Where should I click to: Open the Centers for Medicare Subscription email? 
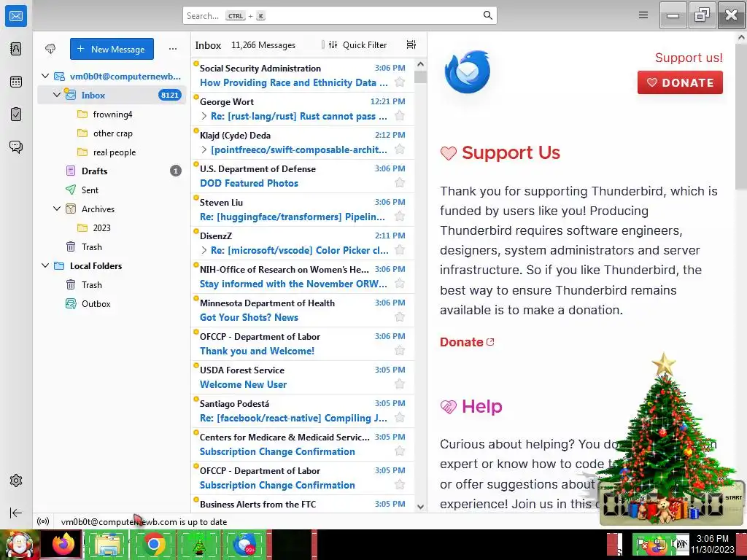303,444
